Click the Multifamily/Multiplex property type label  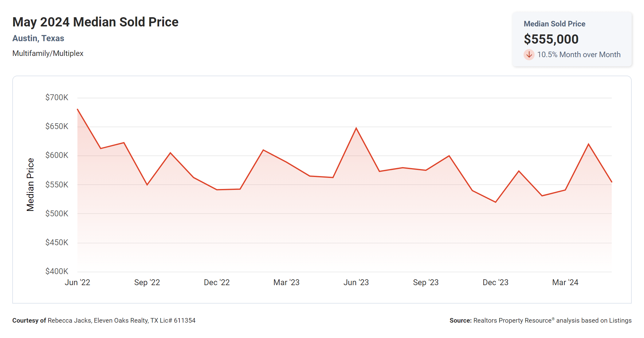[x=48, y=53]
